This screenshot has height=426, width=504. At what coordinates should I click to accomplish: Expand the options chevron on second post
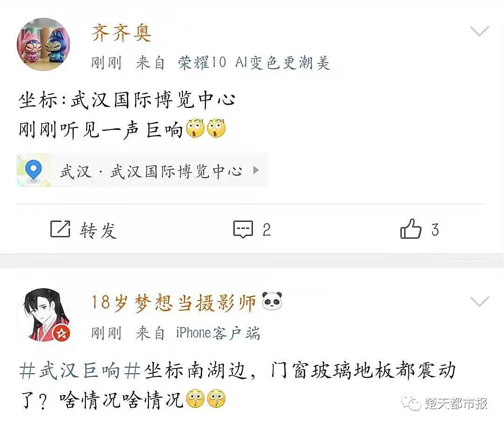pos(479,301)
